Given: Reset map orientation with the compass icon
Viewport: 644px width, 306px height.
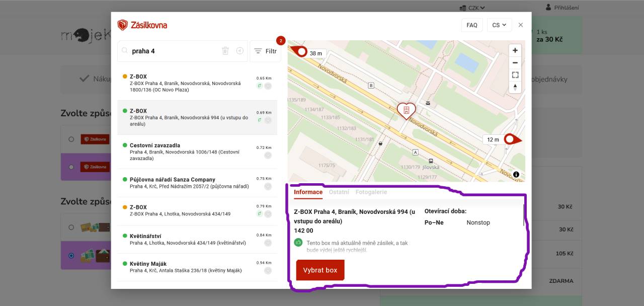Looking at the screenshot, I should click(515, 87).
